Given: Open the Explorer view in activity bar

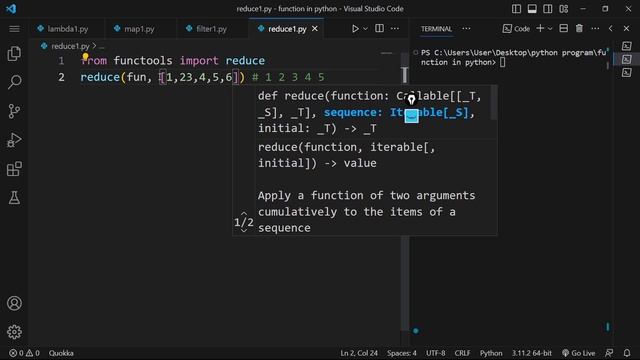Looking at the screenshot, I should click(x=14, y=53).
